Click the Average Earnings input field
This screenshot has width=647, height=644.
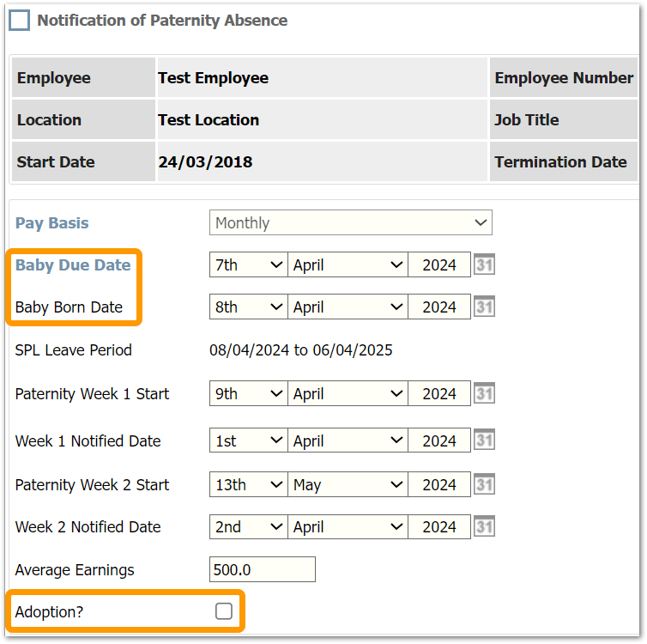[262, 570]
